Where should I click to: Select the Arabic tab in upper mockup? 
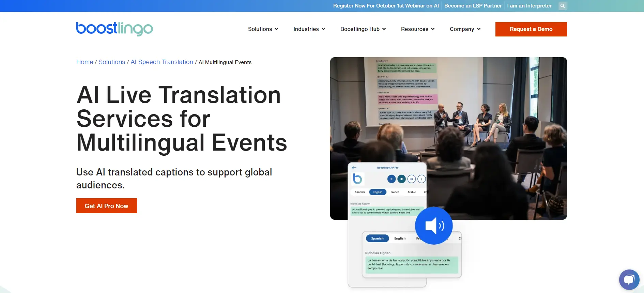click(412, 192)
